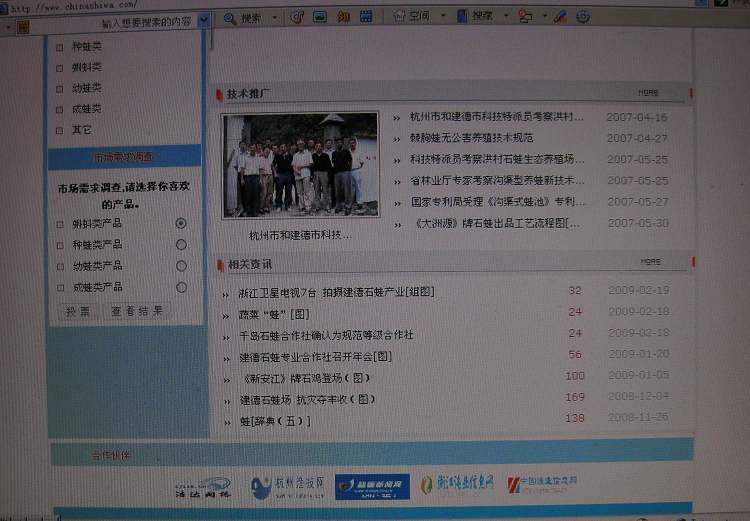Select the 成蛙类产品 radio button
Screen dimensions: 750x521
pos(181,288)
